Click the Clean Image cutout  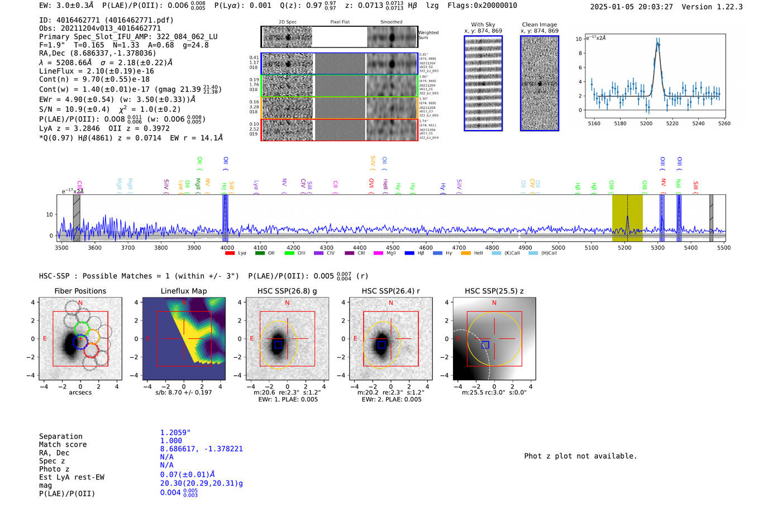[540, 83]
